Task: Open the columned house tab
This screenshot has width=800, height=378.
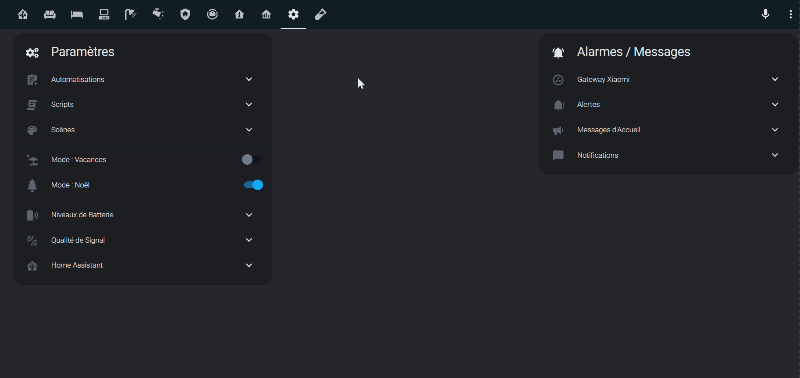Action: coord(266,14)
